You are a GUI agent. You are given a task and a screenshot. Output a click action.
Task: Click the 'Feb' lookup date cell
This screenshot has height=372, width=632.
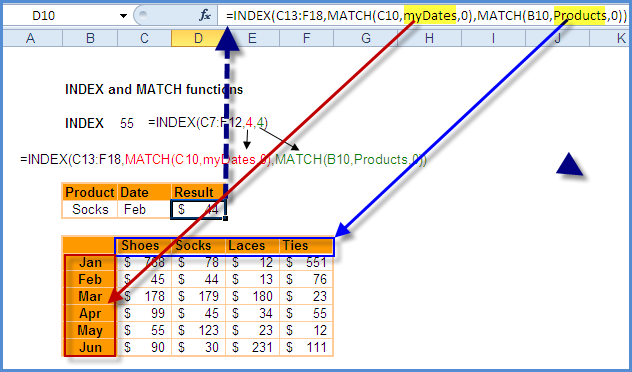[x=144, y=210]
